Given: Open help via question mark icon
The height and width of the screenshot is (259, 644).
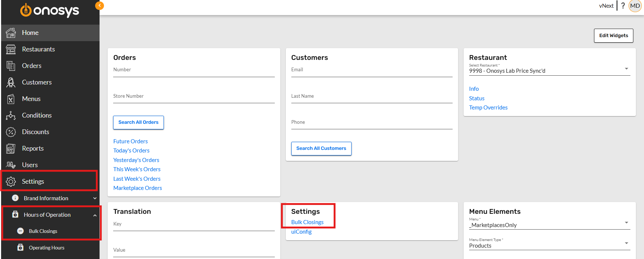Looking at the screenshot, I should click(623, 6).
